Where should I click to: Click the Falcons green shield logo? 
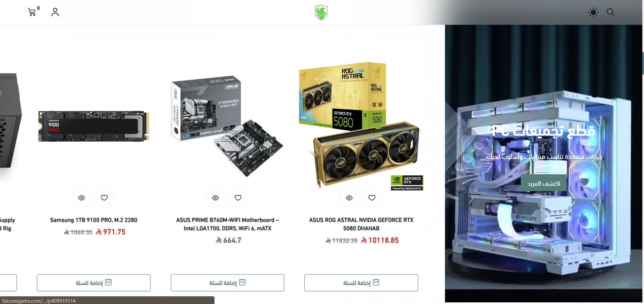point(321,12)
